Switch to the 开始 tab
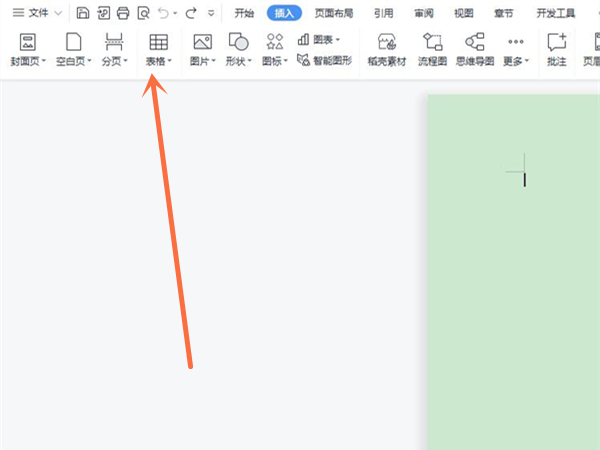This screenshot has width=600, height=450. click(244, 13)
